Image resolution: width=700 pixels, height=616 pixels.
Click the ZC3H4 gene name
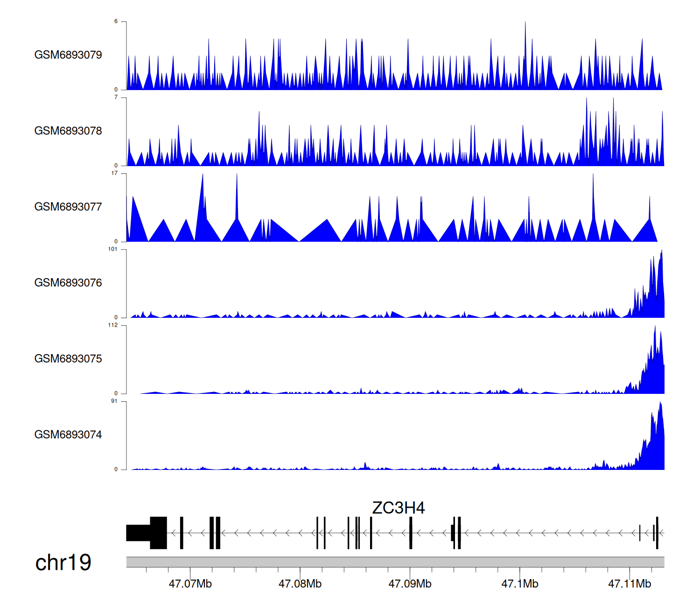point(398,508)
